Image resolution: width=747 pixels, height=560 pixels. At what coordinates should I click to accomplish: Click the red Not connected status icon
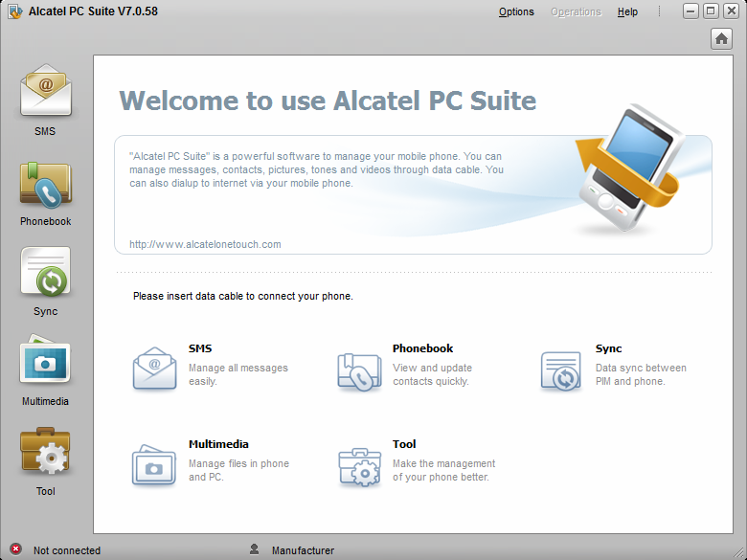point(15,549)
